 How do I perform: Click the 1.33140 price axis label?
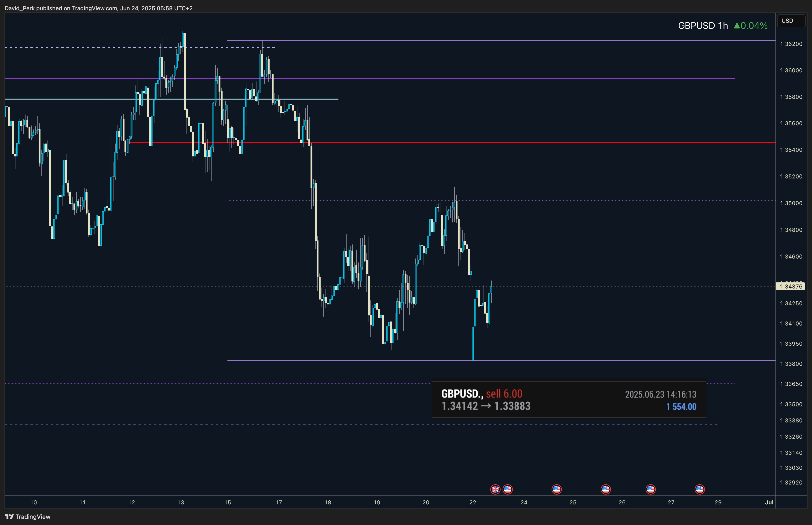pyautogui.click(x=791, y=453)
